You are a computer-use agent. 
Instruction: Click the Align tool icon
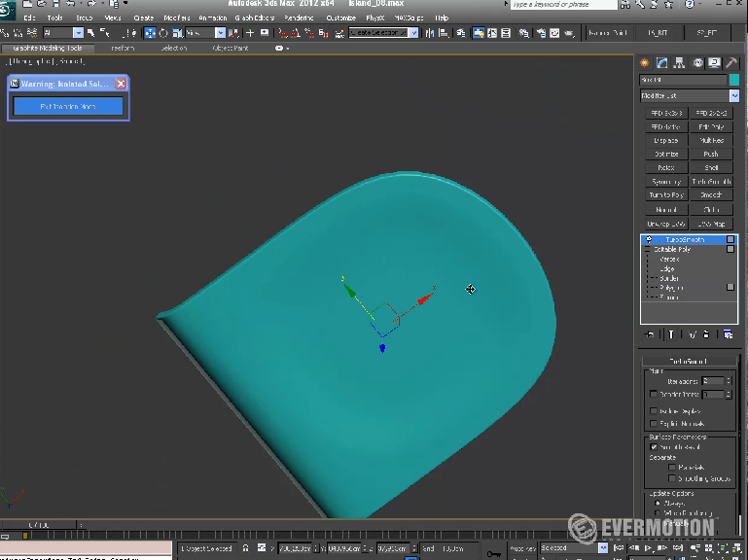pyautogui.click(x=444, y=33)
